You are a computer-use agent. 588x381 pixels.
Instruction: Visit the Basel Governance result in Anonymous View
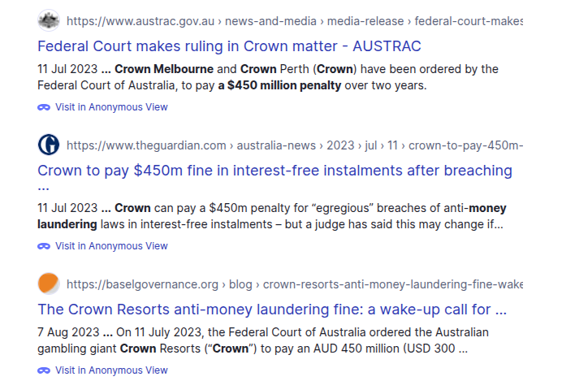point(111,370)
